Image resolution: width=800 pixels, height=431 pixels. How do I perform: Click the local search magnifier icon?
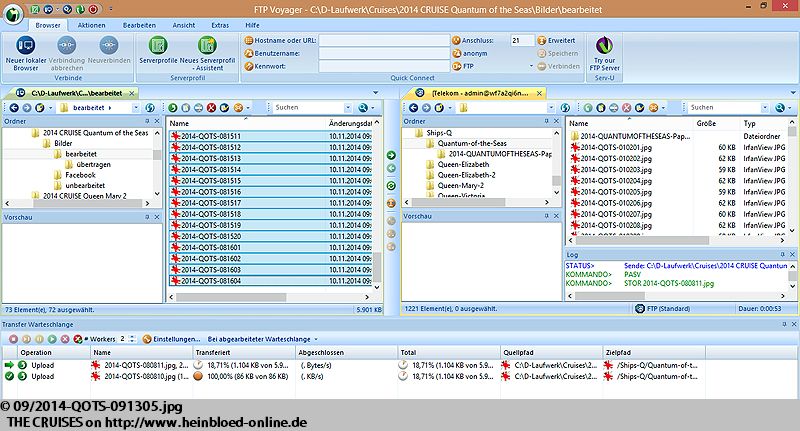coord(363,108)
